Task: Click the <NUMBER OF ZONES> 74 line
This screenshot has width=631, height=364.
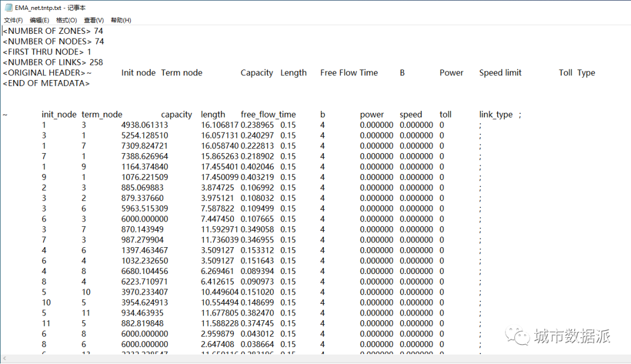Action: click(x=53, y=31)
